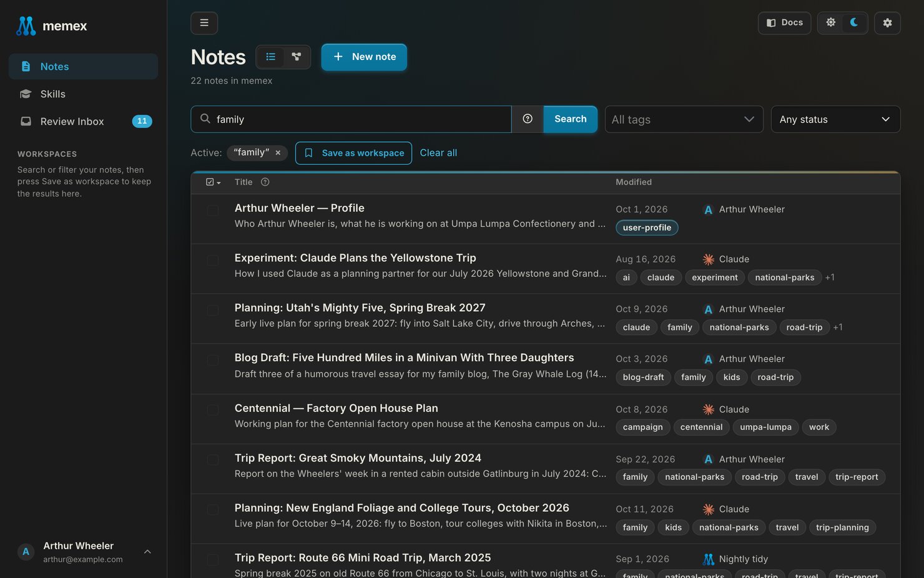The height and width of the screenshot is (578, 924).
Task: Expand the +1 hidden tags on Yellowstone note
Action: 830,277
